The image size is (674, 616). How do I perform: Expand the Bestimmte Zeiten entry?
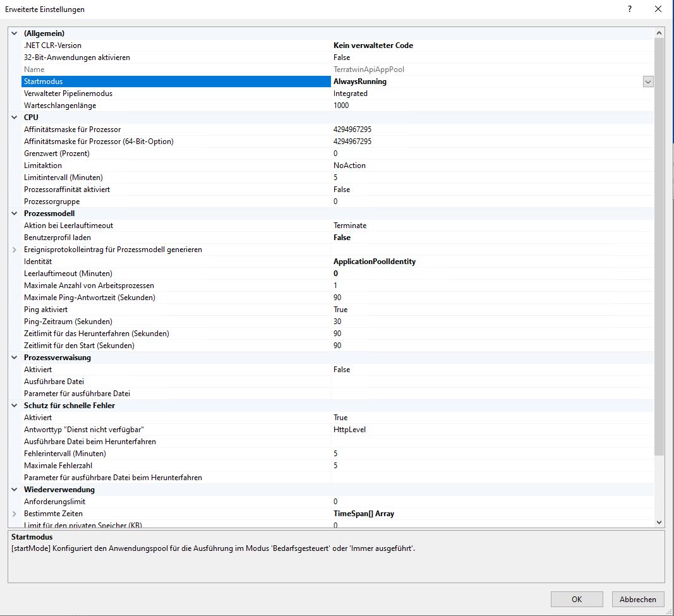click(15, 514)
